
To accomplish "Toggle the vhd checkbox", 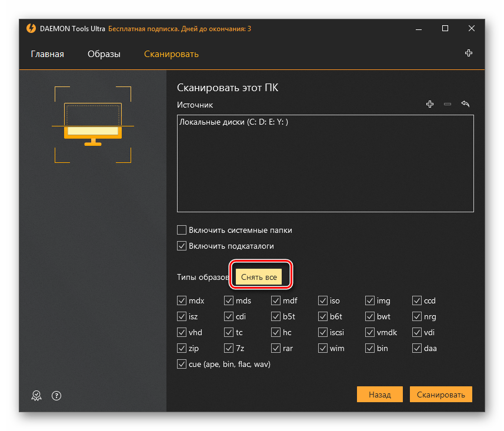I will [182, 332].
